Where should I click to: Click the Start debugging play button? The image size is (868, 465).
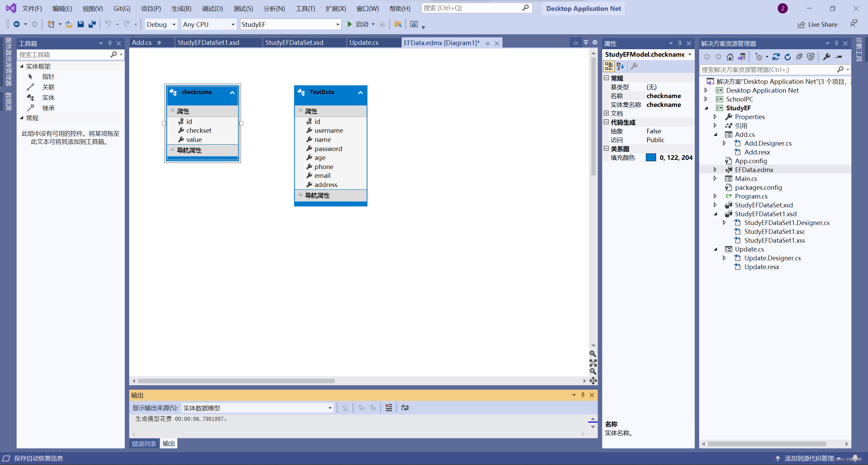350,24
